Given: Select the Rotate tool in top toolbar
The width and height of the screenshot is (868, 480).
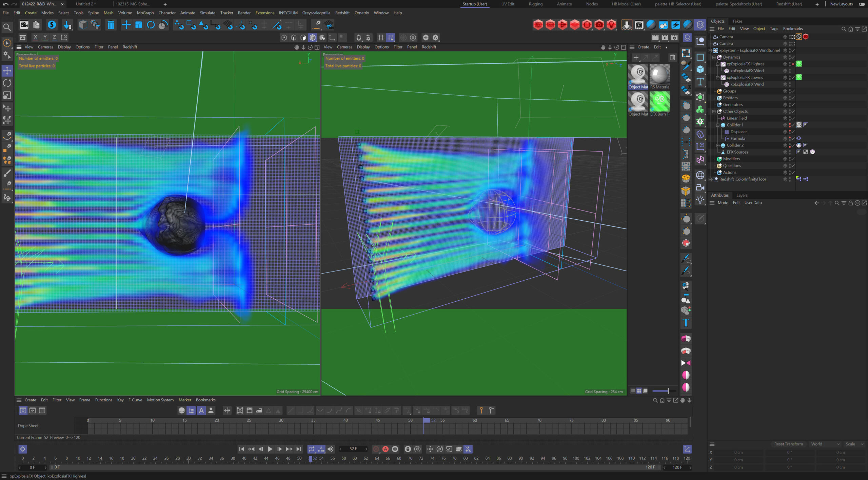Looking at the screenshot, I should point(151,25).
